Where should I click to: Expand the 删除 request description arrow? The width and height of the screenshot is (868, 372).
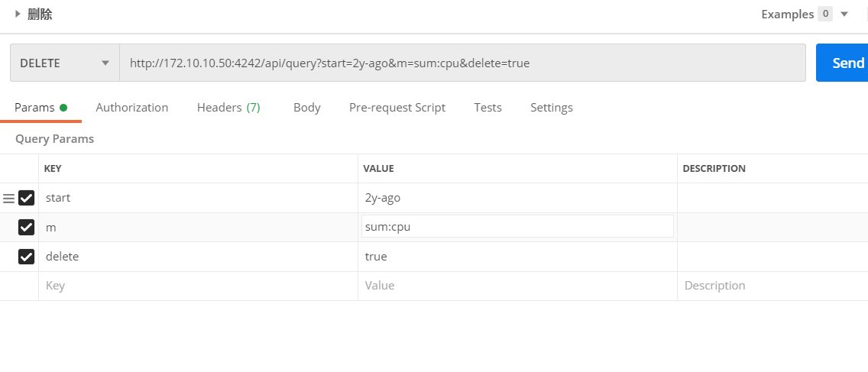tap(18, 15)
